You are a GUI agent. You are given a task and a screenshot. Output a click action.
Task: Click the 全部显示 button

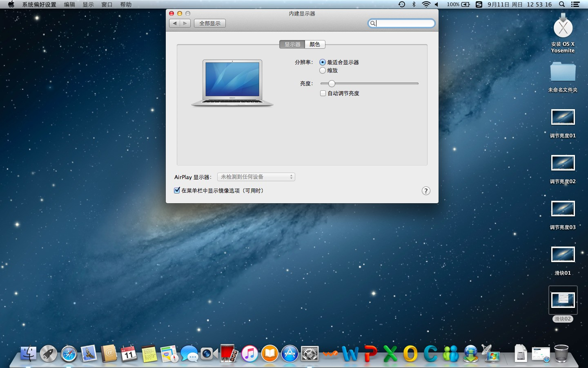click(209, 23)
